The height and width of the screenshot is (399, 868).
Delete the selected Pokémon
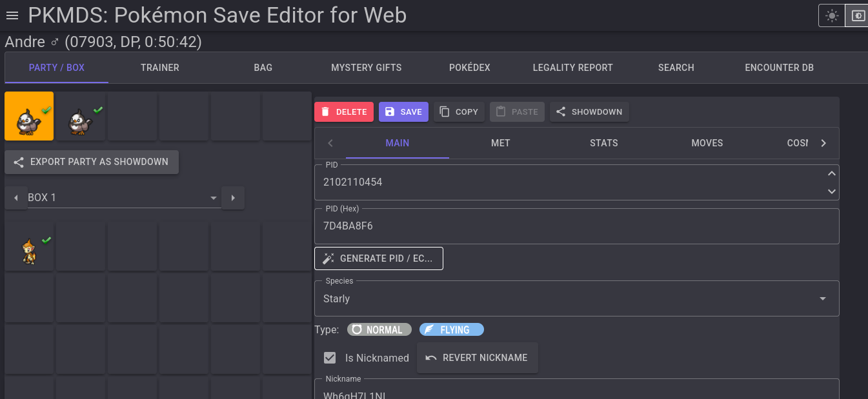(x=344, y=112)
